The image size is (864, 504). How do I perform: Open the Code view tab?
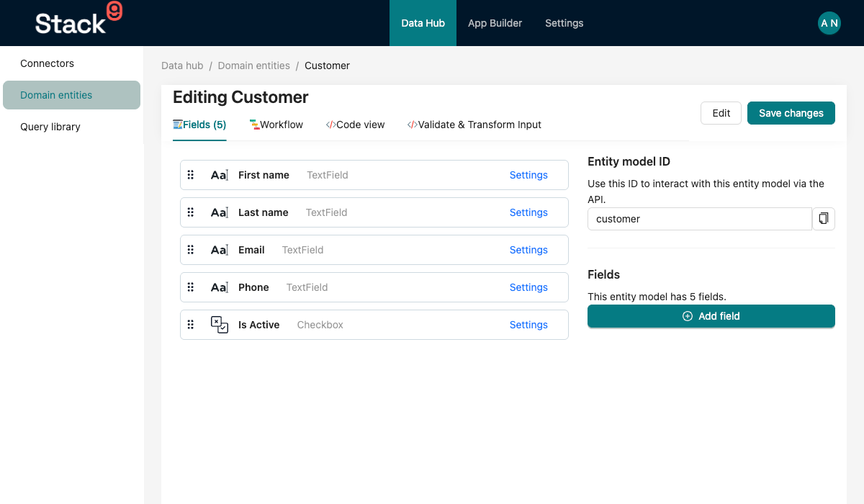[356, 125]
